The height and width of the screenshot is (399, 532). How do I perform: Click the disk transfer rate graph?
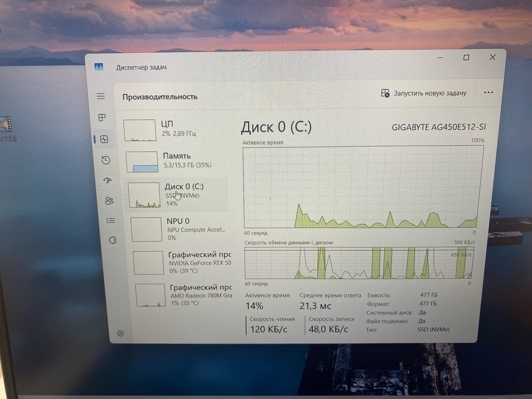[x=358, y=263]
